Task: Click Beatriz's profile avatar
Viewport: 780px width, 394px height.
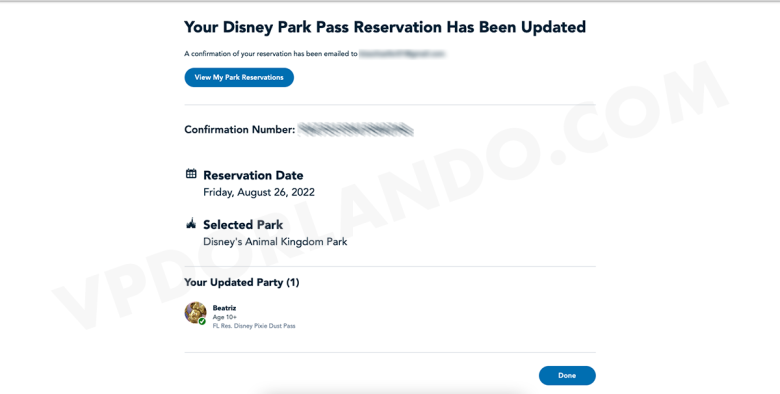Action: tap(195, 313)
